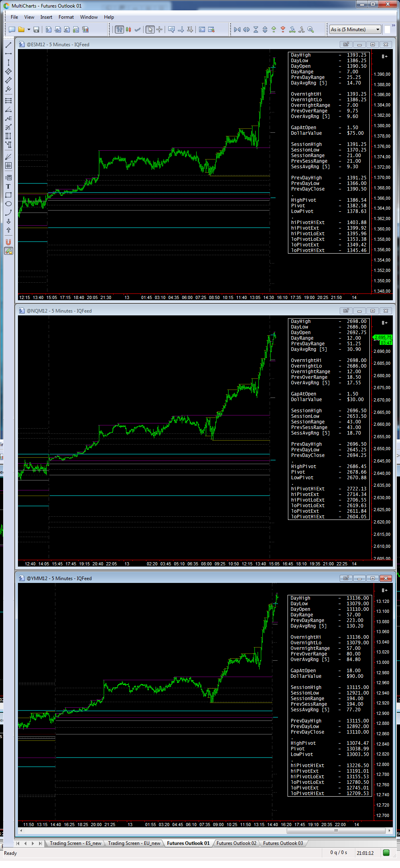Click the Zoom magnifier toolbar icon
This screenshot has height=868, width=400.
[x=311, y=30]
